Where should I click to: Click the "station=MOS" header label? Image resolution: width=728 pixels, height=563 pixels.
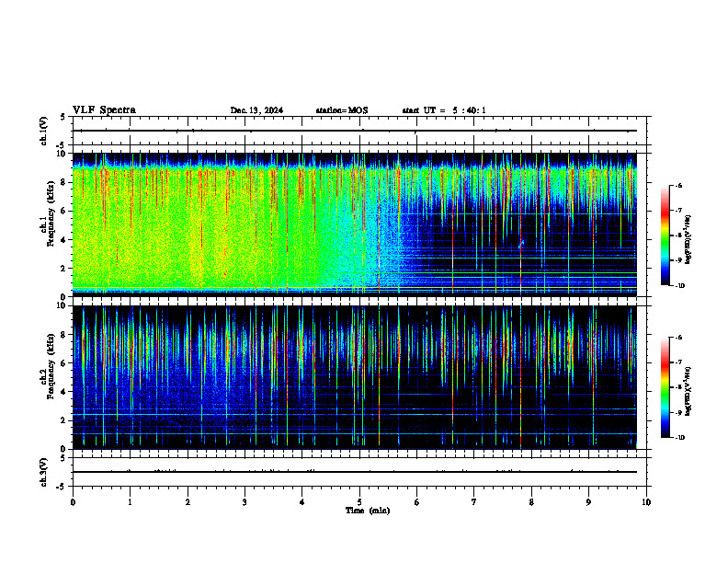pos(342,110)
